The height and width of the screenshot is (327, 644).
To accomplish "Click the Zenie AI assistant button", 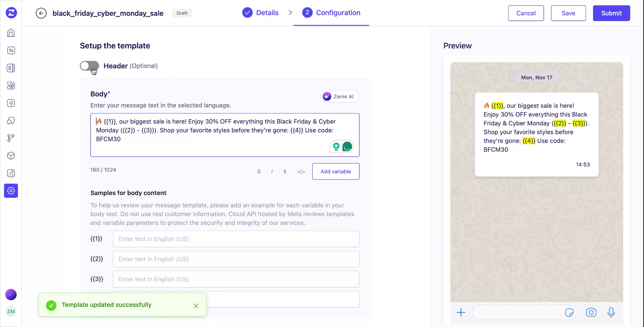I will pos(339,96).
